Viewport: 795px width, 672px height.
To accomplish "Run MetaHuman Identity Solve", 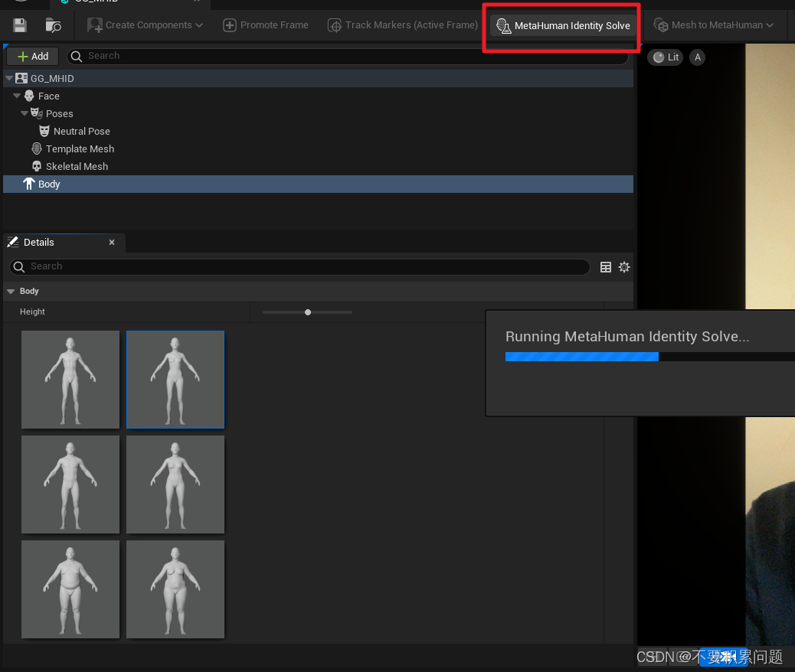I will pyautogui.click(x=563, y=25).
